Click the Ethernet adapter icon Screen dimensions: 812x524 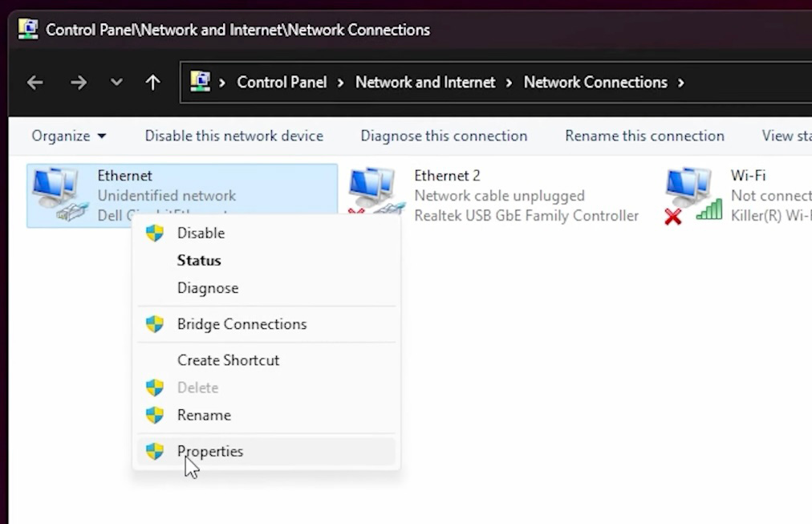click(x=58, y=193)
